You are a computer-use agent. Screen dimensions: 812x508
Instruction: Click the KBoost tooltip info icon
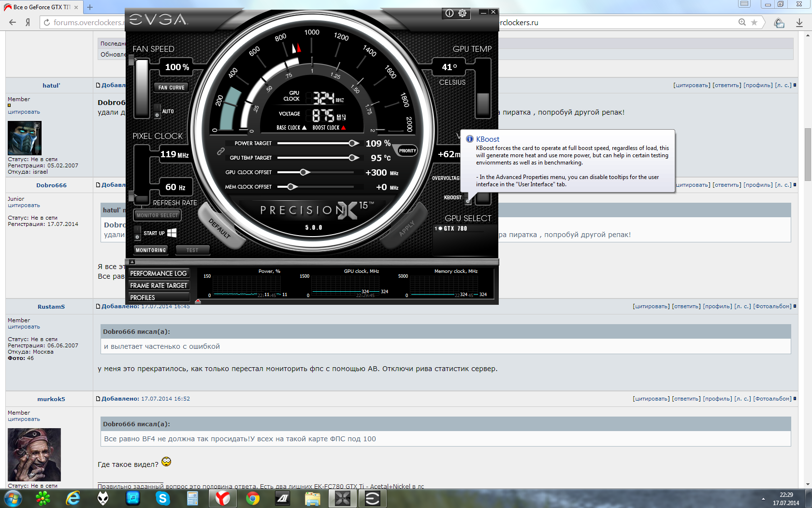[469, 139]
